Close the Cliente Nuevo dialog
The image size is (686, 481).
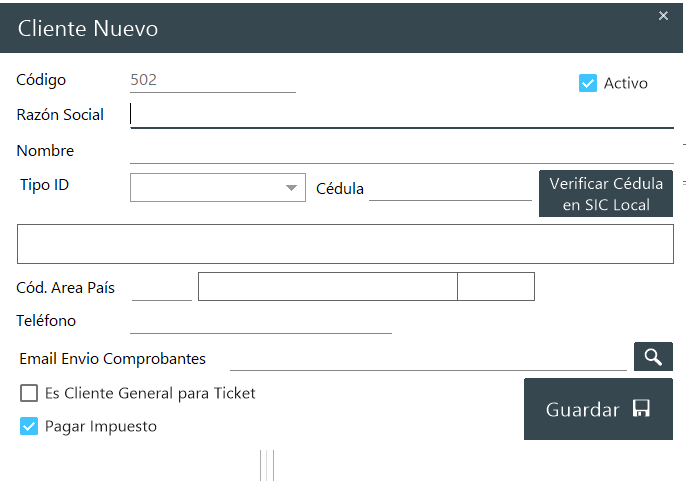coord(663,15)
